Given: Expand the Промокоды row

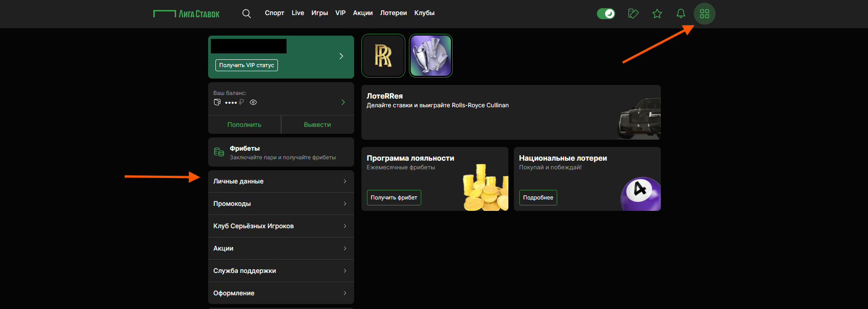Looking at the screenshot, I should (281, 204).
